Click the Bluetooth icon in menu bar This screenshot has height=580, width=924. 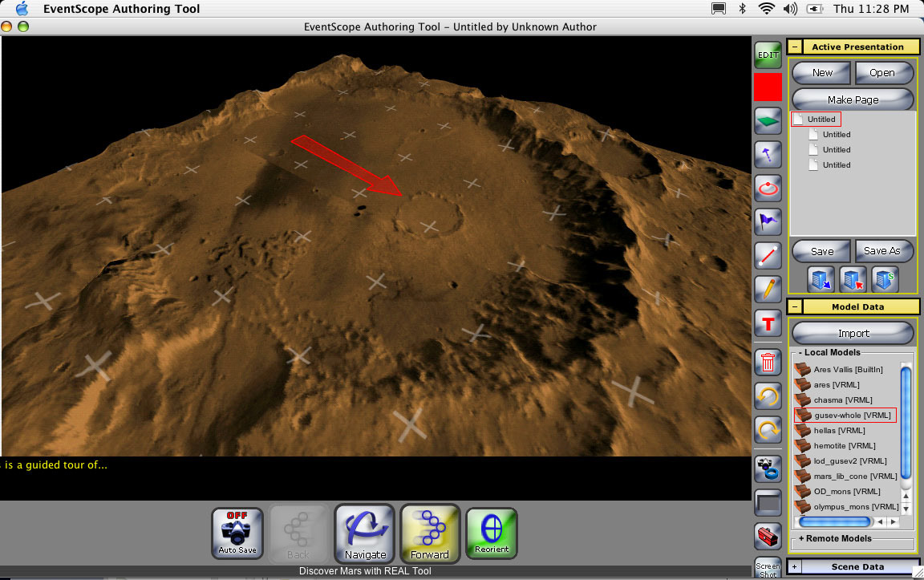[x=743, y=8]
